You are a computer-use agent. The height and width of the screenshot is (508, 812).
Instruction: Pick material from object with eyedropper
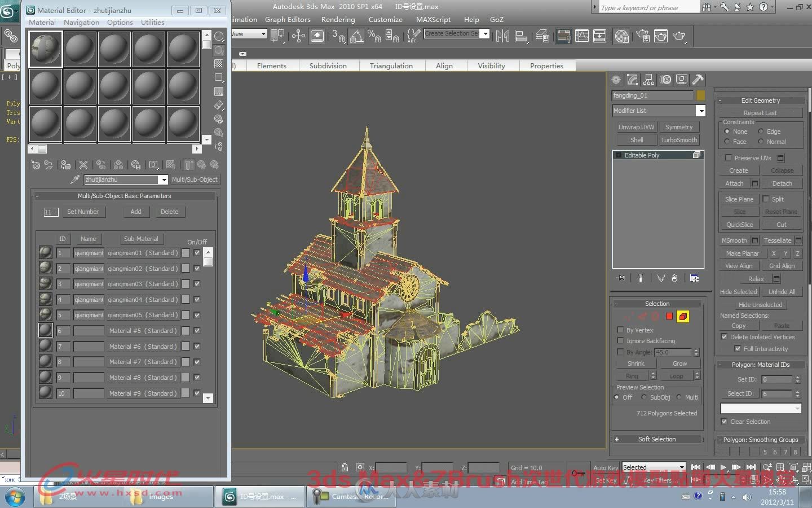click(74, 179)
